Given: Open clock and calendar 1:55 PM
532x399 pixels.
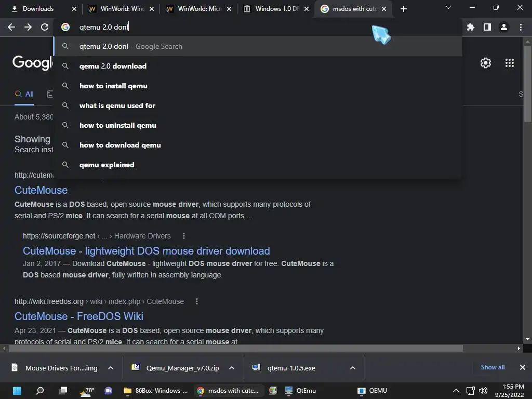Looking at the screenshot, I should 510,391.
